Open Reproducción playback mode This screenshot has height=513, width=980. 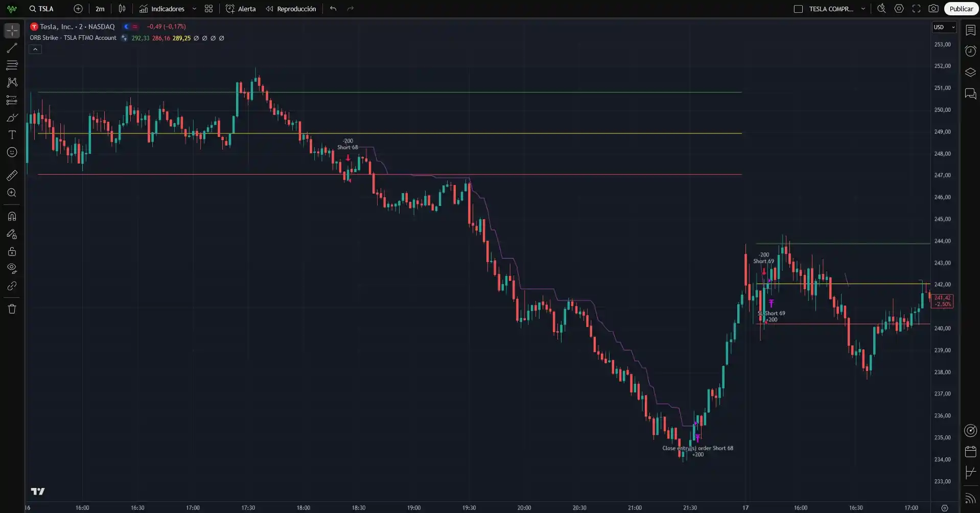tap(291, 9)
